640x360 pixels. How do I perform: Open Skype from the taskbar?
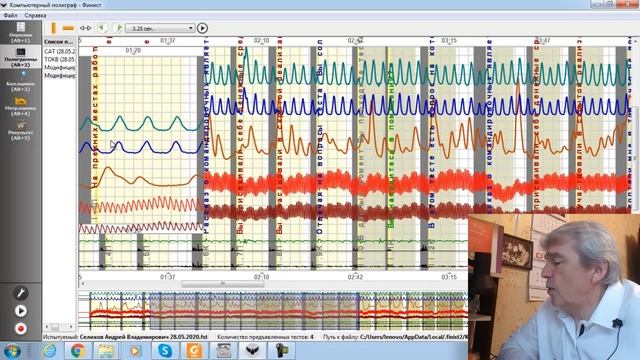tap(164, 351)
